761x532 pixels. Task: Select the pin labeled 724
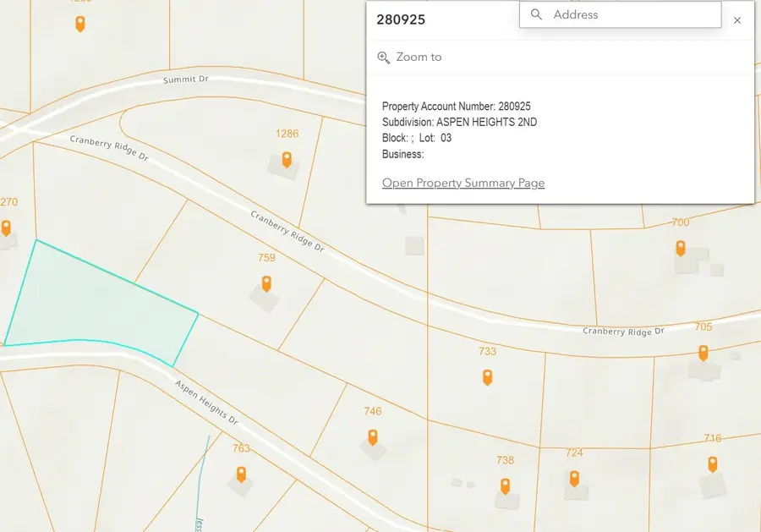pyautogui.click(x=575, y=479)
